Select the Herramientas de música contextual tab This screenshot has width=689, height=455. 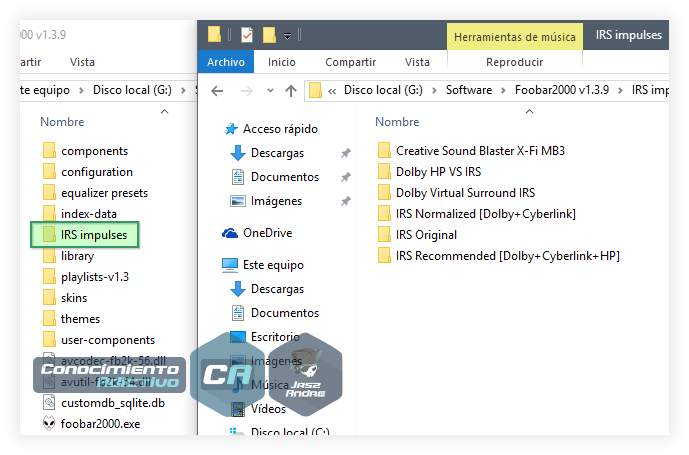click(x=515, y=37)
